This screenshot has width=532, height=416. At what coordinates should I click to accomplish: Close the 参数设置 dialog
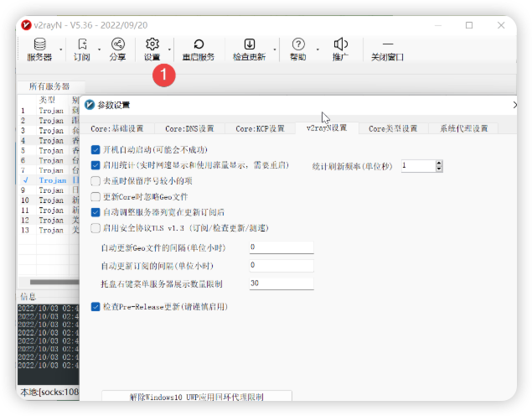tap(514, 105)
